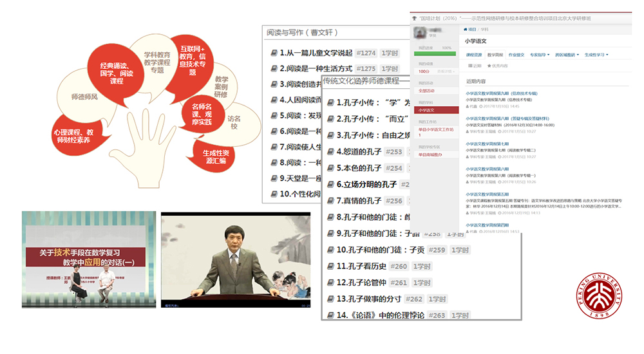Click the list icon next to 近期
This screenshot has height=354, width=644.
click(x=470, y=66)
